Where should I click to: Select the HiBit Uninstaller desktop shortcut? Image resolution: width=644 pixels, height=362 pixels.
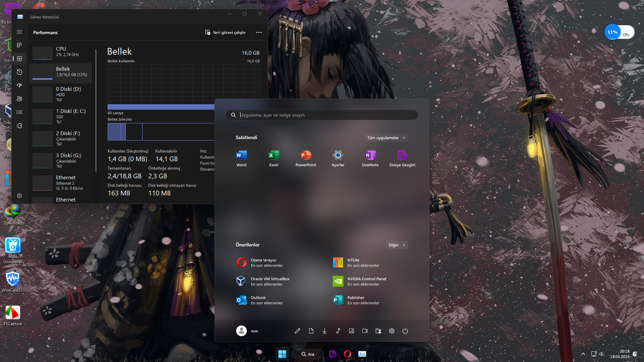(x=13, y=250)
